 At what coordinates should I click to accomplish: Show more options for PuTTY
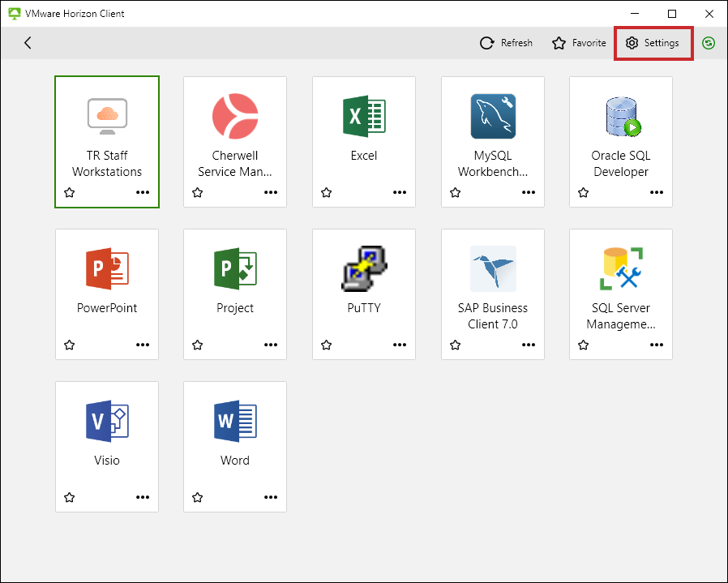pyautogui.click(x=400, y=345)
